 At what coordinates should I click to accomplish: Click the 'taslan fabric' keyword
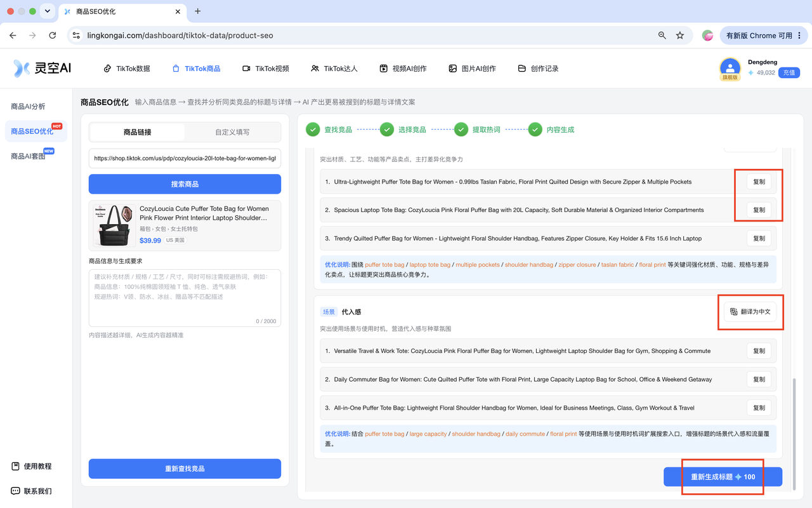pos(618,265)
